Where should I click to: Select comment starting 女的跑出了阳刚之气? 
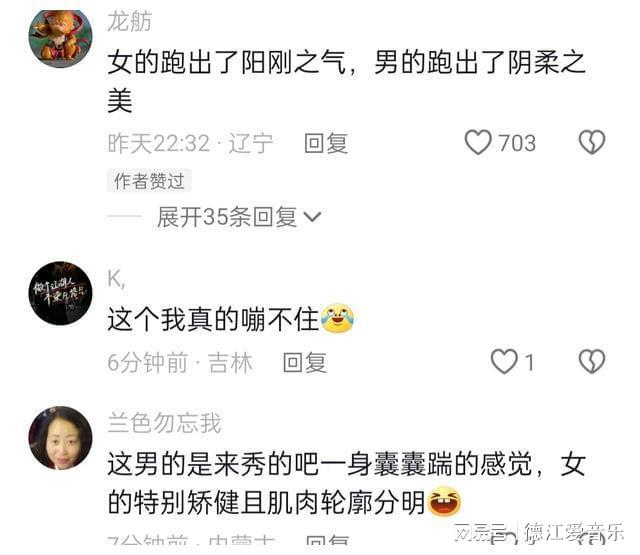pos(347,81)
